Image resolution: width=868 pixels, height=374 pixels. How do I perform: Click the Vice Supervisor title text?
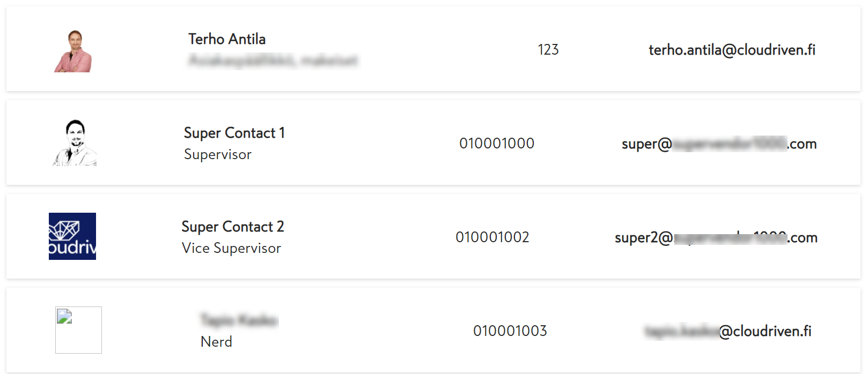231,248
